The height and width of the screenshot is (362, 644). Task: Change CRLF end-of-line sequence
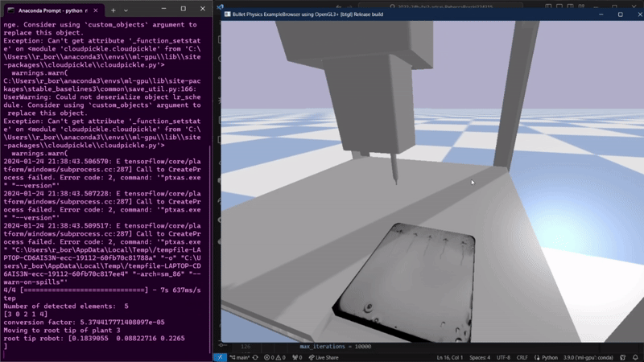tap(522, 357)
